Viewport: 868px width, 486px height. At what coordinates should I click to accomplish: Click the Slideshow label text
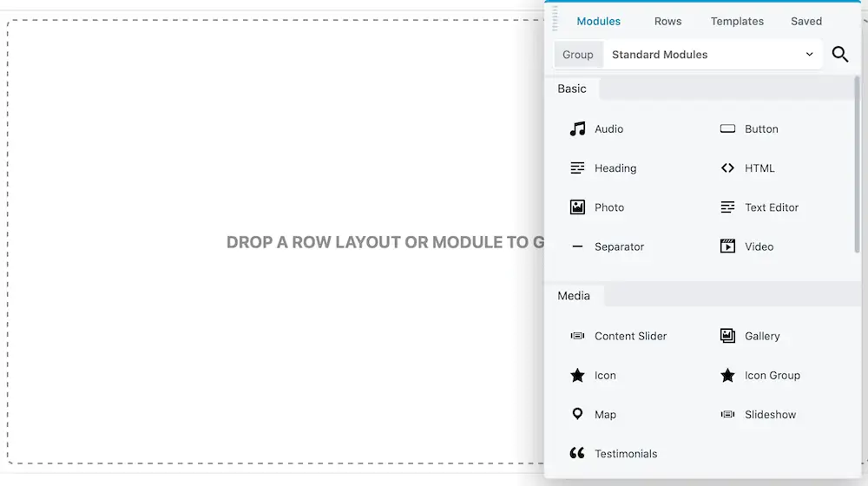click(770, 415)
